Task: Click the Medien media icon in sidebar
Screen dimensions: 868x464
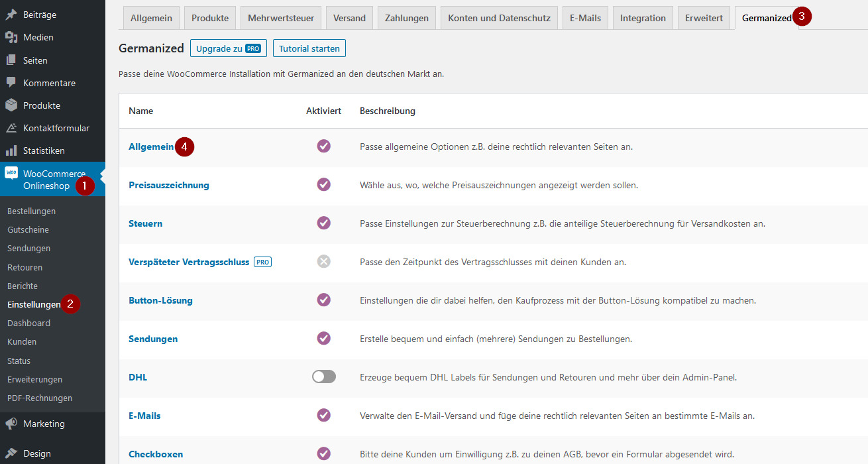Action: [x=11, y=37]
